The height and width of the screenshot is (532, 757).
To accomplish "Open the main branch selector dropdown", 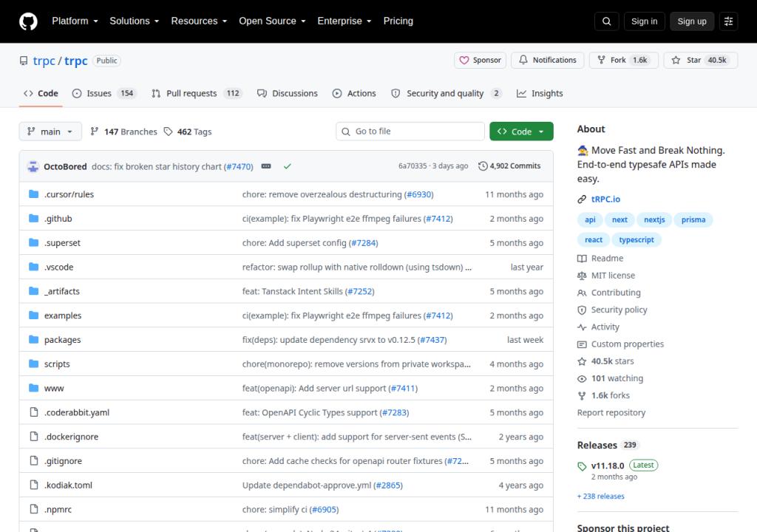I will pyautogui.click(x=50, y=132).
